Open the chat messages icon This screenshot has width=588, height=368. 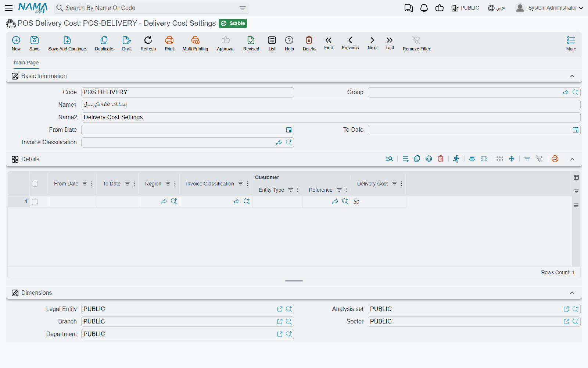[409, 8]
